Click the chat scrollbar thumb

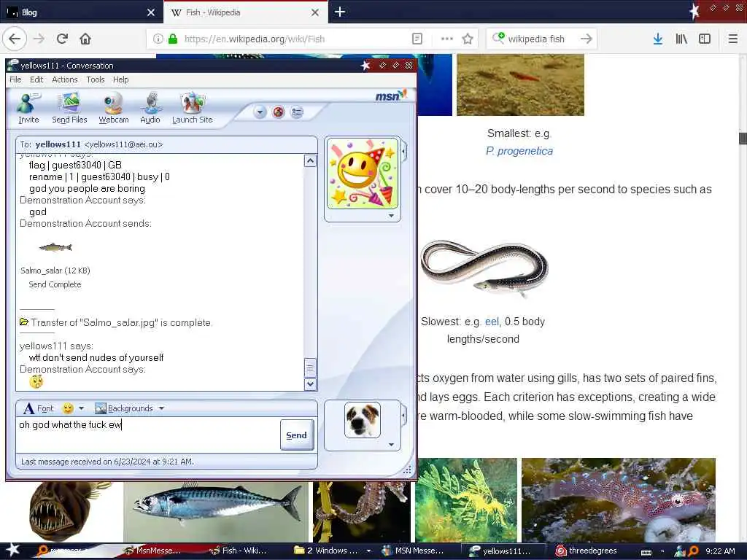tap(310, 367)
